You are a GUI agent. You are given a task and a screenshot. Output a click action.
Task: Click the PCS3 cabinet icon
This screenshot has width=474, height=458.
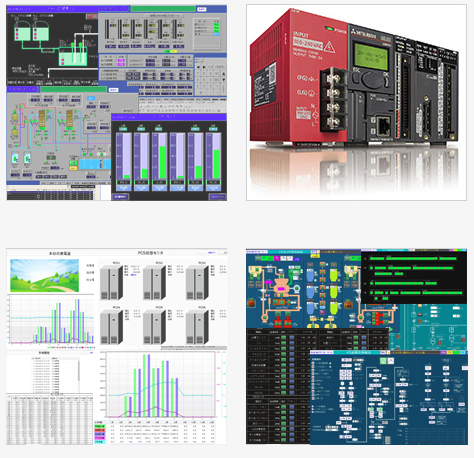(x=197, y=282)
